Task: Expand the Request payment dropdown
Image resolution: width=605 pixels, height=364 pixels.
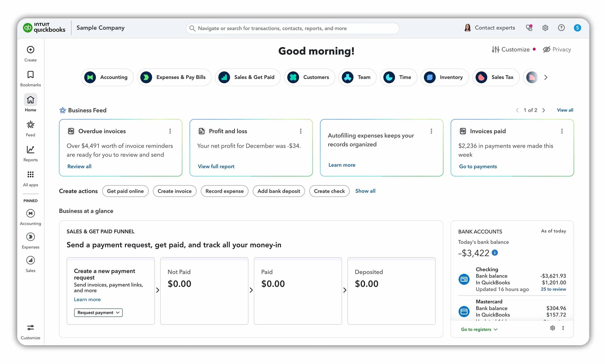Action: [x=98, y=313]
